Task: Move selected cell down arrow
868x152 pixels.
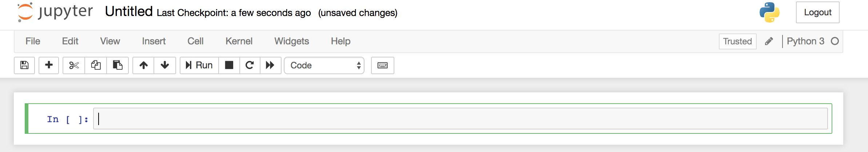Action: (165, 65)
